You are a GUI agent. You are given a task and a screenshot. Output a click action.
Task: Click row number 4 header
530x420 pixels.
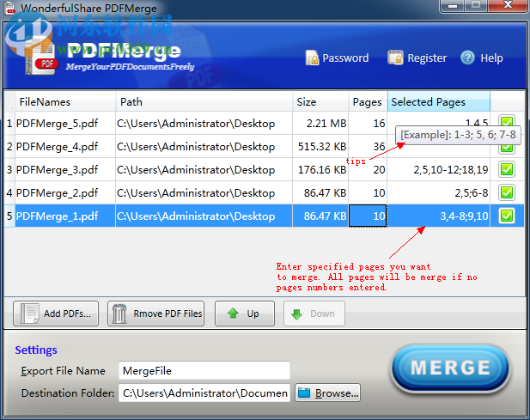pos(9,192)
